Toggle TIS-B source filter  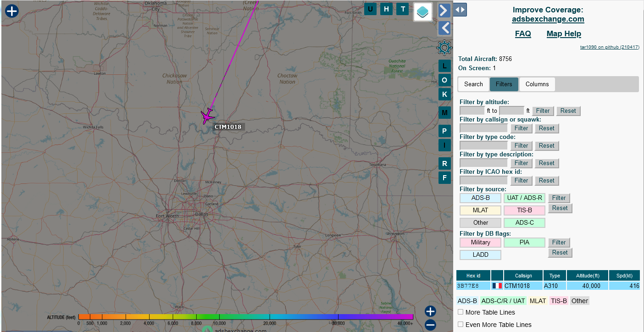tap(525, 210)
